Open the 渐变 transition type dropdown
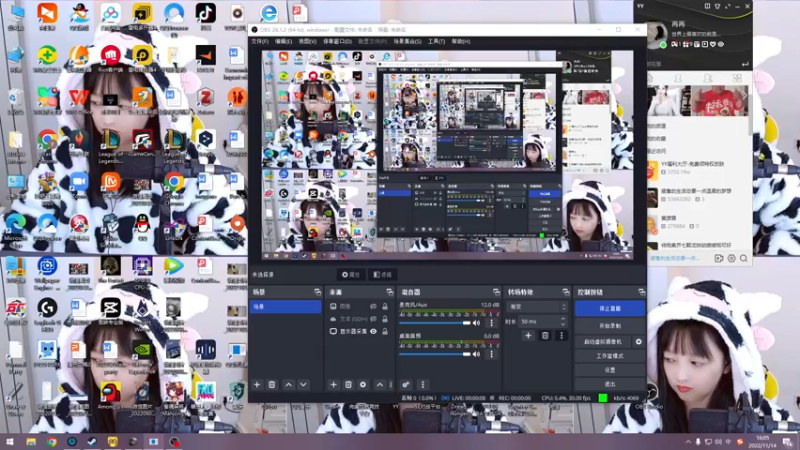This screenshot has width=800, height=450. pos(537,307)
